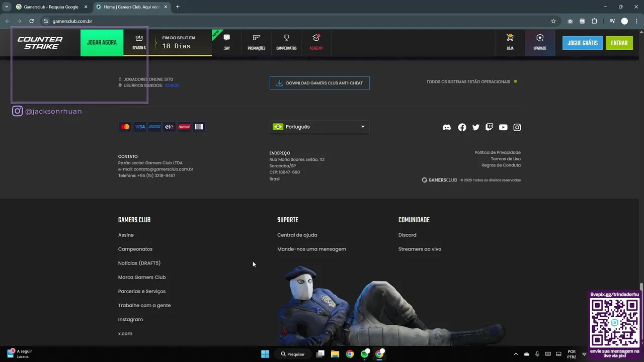Open the Assine link

[126, 235]
